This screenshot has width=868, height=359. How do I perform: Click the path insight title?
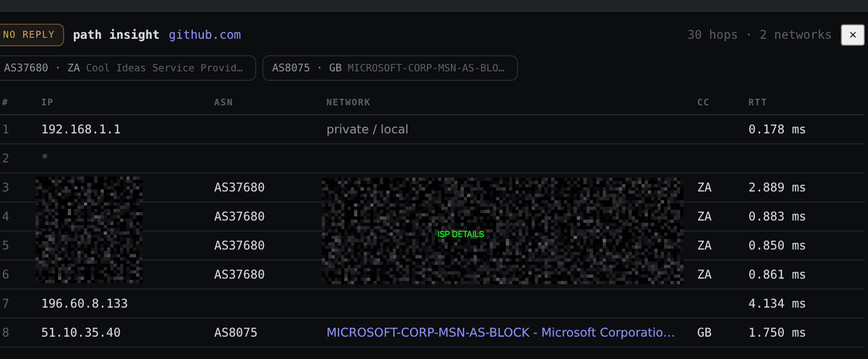[x=116, y=35]
